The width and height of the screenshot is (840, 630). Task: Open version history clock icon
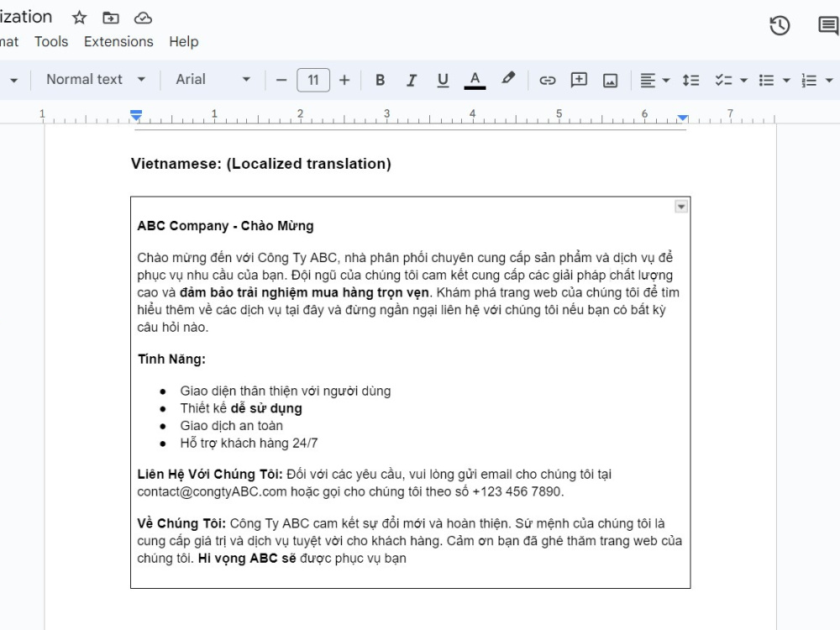tap(780, 26)
